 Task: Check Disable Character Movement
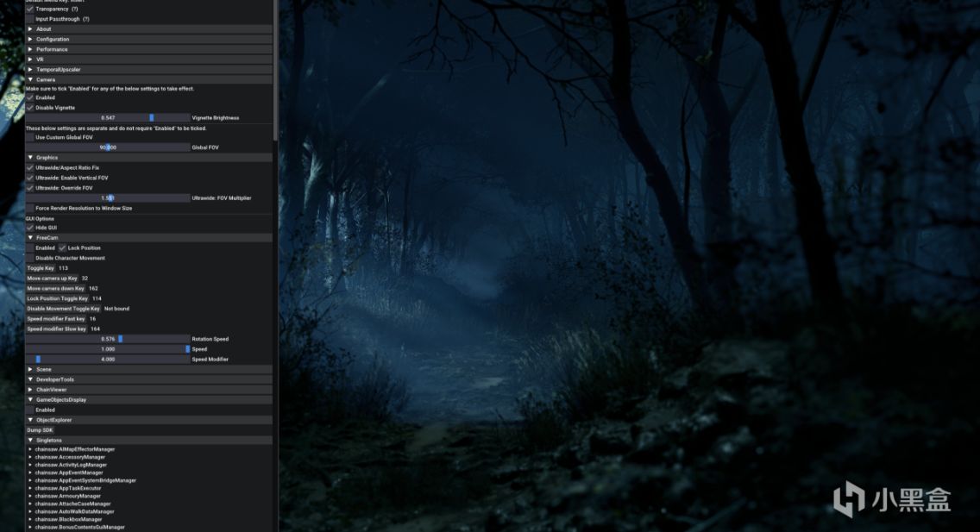click(x=30, y=259)
